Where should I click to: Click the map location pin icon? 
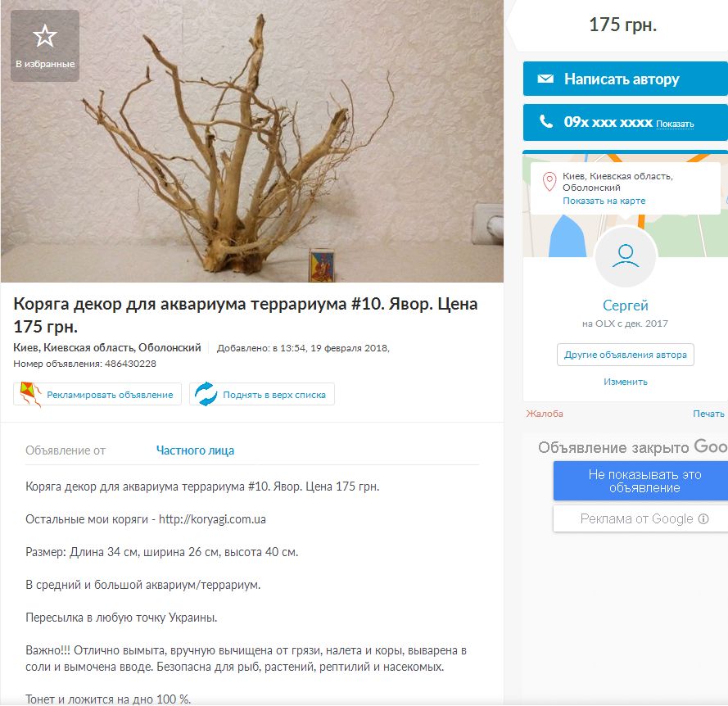click(x=549, y=182)
